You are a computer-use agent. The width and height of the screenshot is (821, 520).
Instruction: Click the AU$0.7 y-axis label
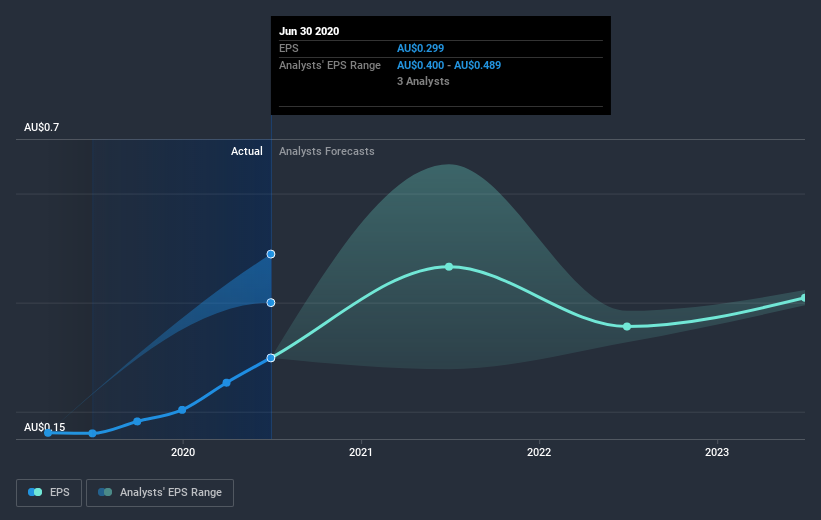pyautogui.click(x=41, y=127)
